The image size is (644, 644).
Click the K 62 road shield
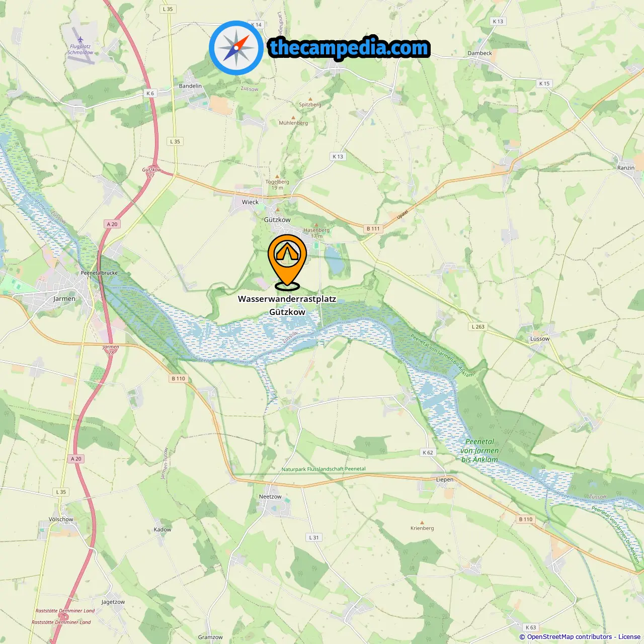click(x=428, y=452)
